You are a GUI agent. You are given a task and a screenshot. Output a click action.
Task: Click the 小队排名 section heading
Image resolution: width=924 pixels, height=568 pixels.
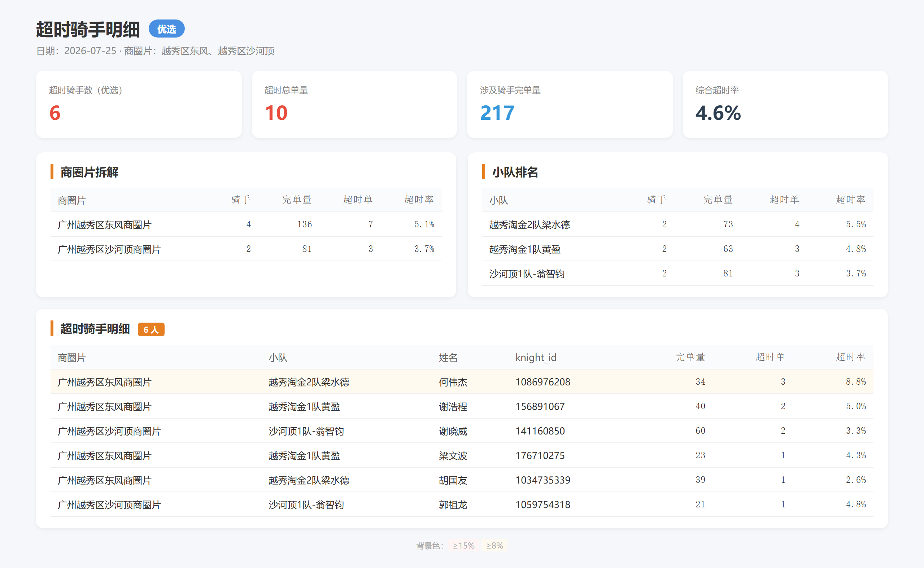(x=515, y=172)
